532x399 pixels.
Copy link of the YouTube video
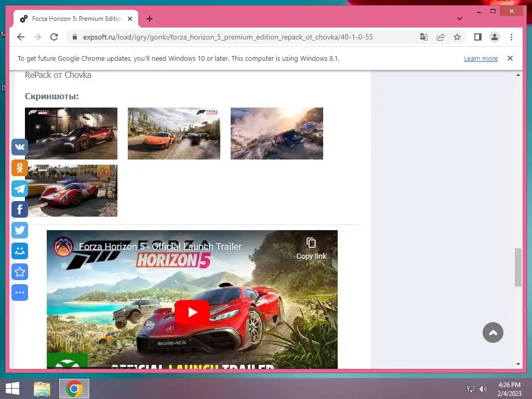pos(311,249)
